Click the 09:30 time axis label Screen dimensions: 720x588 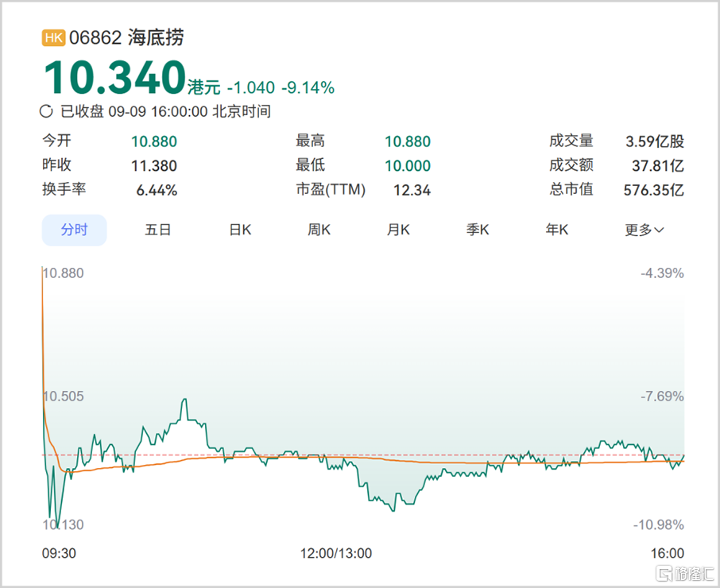[x=60, y=554]
